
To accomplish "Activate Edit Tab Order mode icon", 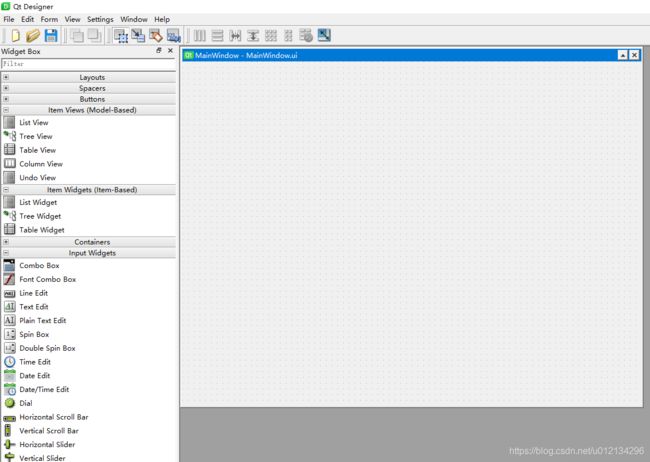I will (x=174, y=36).
